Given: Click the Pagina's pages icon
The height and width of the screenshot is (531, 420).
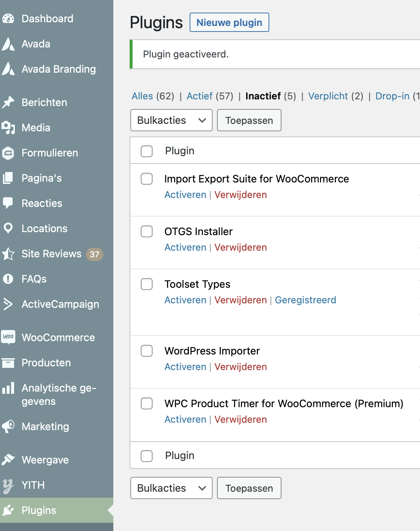Looking at the screenshot, I should pyautogui.click(x=8, y=178).
